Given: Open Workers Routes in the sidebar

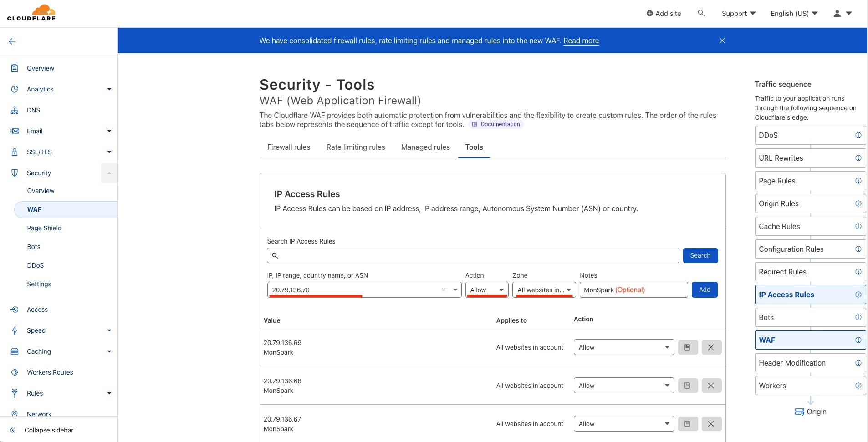Looking at the screenshot, I should pos(50,372).
